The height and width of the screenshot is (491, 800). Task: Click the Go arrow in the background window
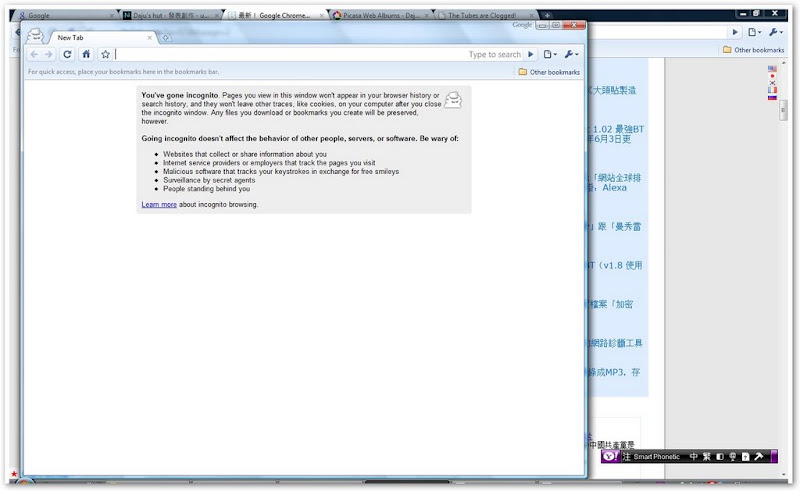(735, 32)
